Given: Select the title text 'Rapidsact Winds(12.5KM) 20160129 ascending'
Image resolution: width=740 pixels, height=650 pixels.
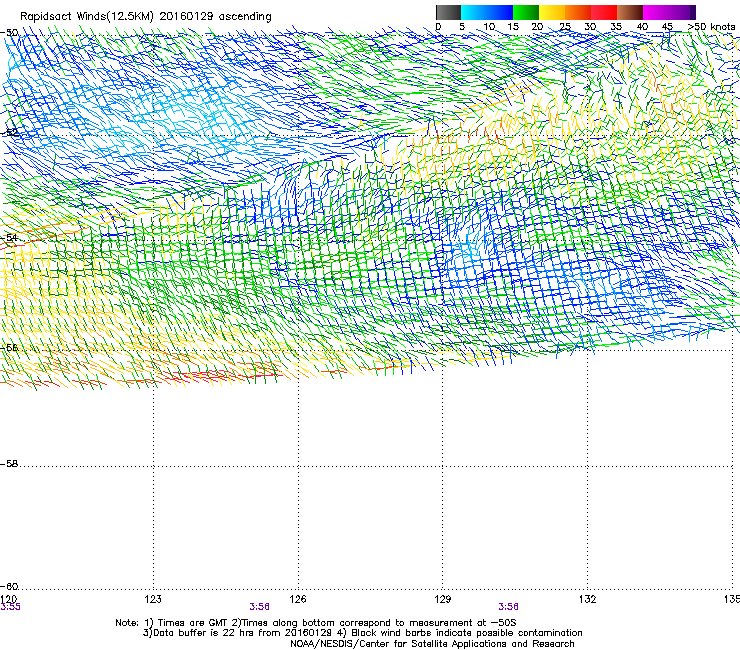Looking at the screenshot, I should click(146, 17).
